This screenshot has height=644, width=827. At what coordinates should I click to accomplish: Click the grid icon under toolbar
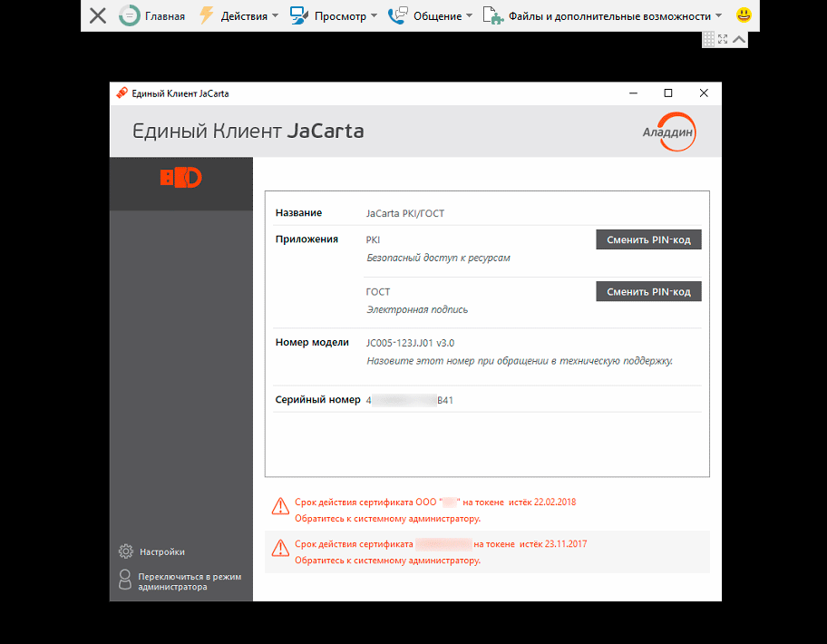(709, 39)
